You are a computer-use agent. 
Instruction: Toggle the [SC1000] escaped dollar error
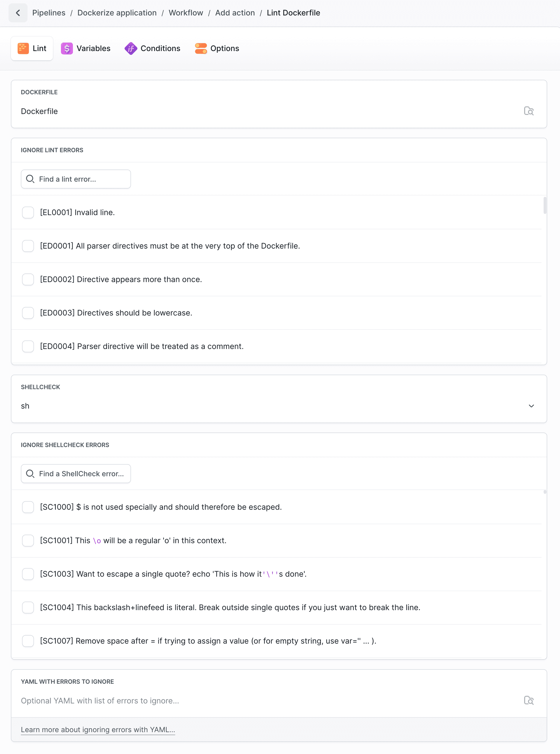coord(28,507)
